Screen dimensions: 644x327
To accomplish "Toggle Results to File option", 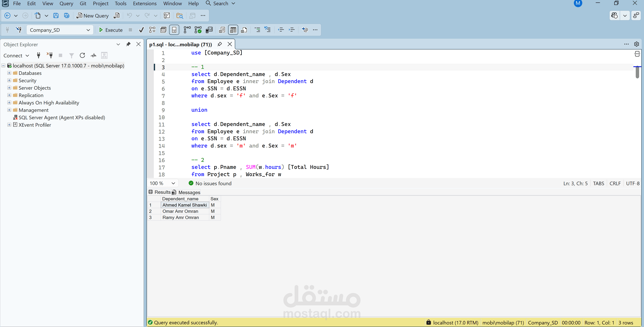I will [x=244, y=30].
